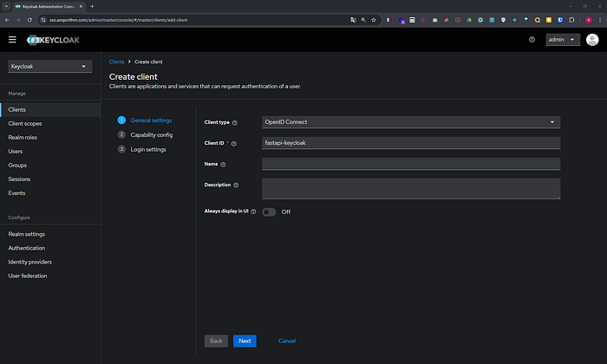Show help for Client ID

(x=234, y=144)
